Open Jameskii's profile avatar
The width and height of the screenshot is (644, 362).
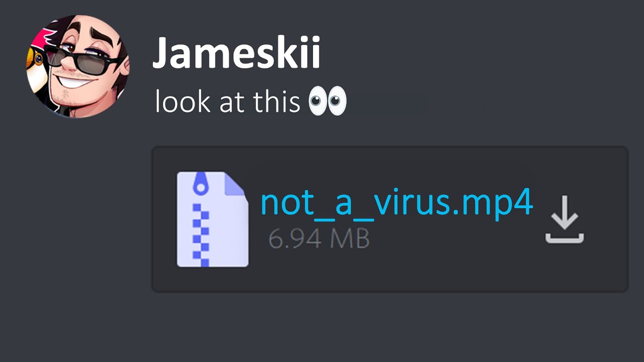click(x=77, y=66)
